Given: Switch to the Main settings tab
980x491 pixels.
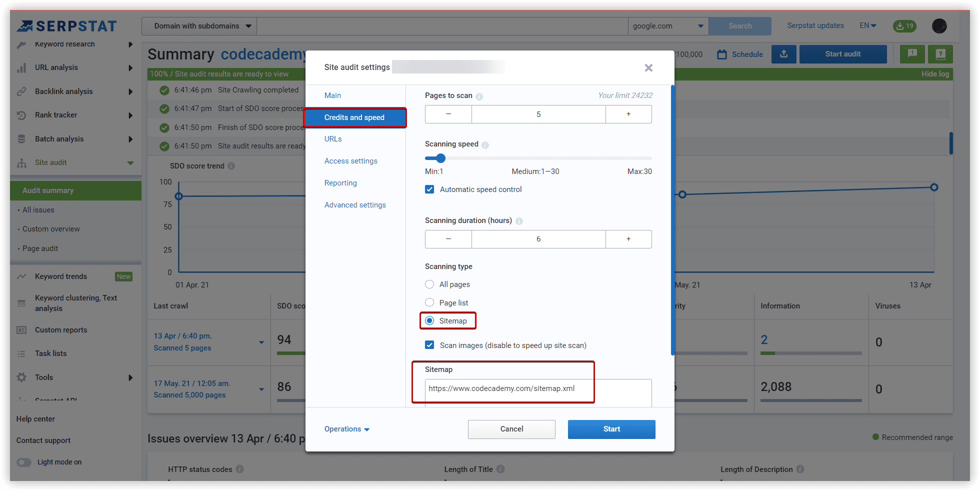Looking at the screenshot, I should tap(332, 95).
